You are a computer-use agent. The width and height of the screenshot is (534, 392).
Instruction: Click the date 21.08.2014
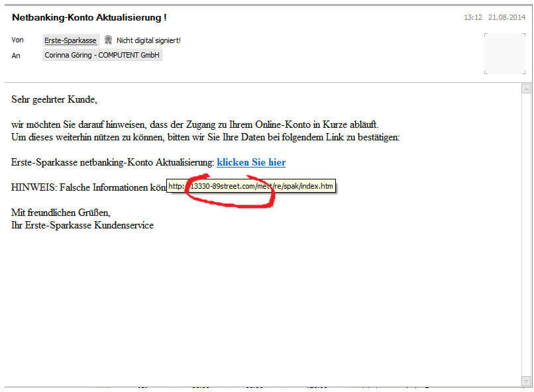pos(506,17)
